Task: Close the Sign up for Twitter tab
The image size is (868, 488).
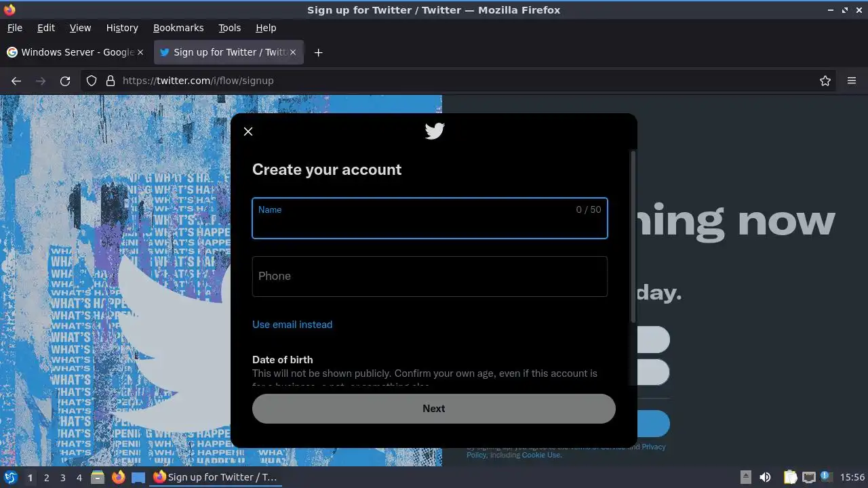Action: click(293, 52)
